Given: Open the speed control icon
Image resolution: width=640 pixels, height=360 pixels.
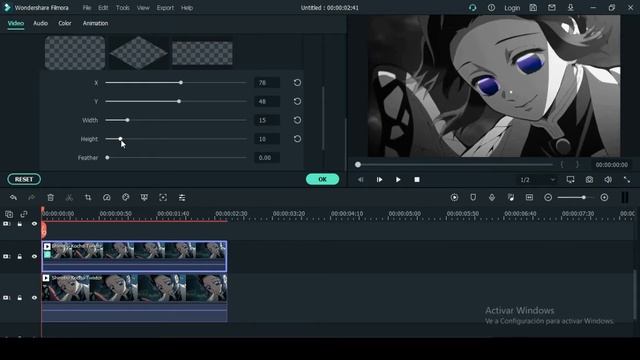Looking at the screenshot, I should coord(107,198).
